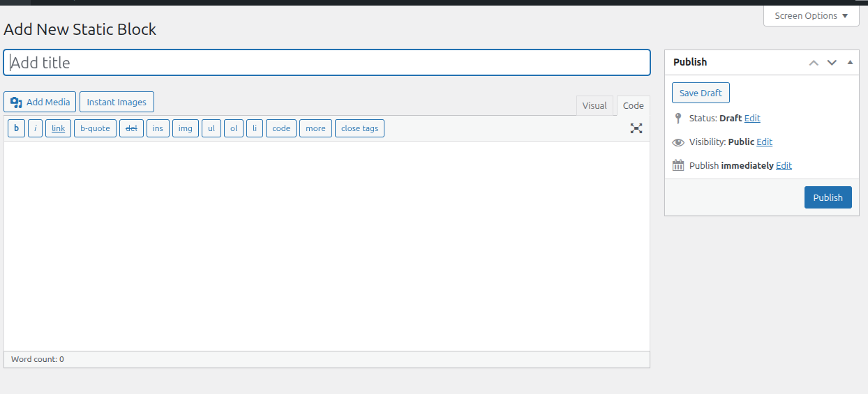Image resolution: width=868 pixels, height=394 pixels.
Task: Switch to the Code editor tab
Action: pos(633,106)
